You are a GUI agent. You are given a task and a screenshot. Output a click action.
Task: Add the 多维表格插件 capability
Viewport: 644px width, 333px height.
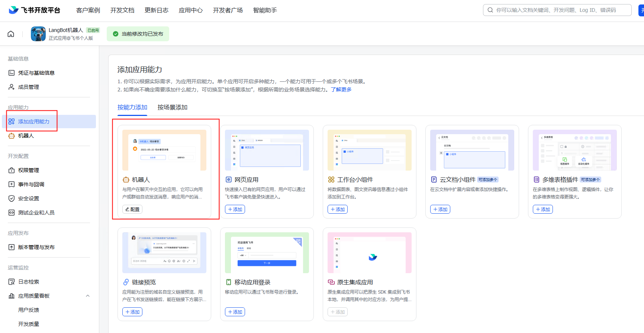point(543,210)
